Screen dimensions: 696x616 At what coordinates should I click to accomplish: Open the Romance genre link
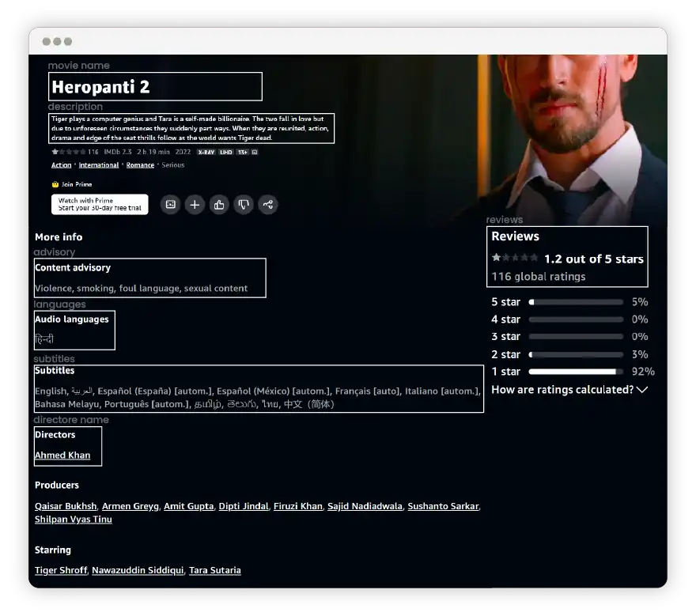140,165
